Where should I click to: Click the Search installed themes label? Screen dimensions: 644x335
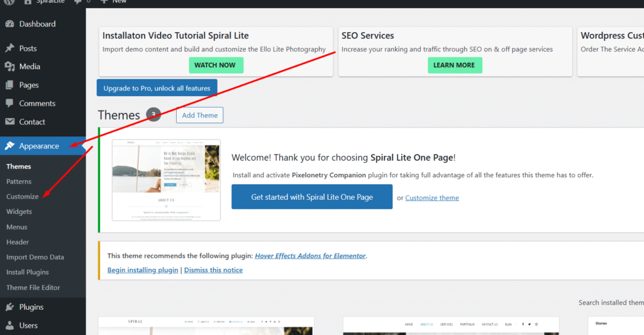[x=611, y=302]
